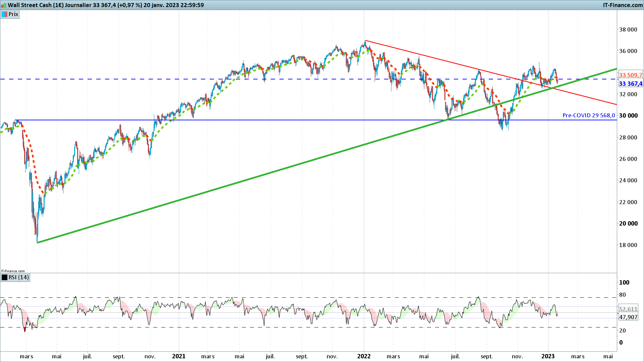Open the Prix indicator label
Viewport: 644px width, 362px height.
(13, 14)
